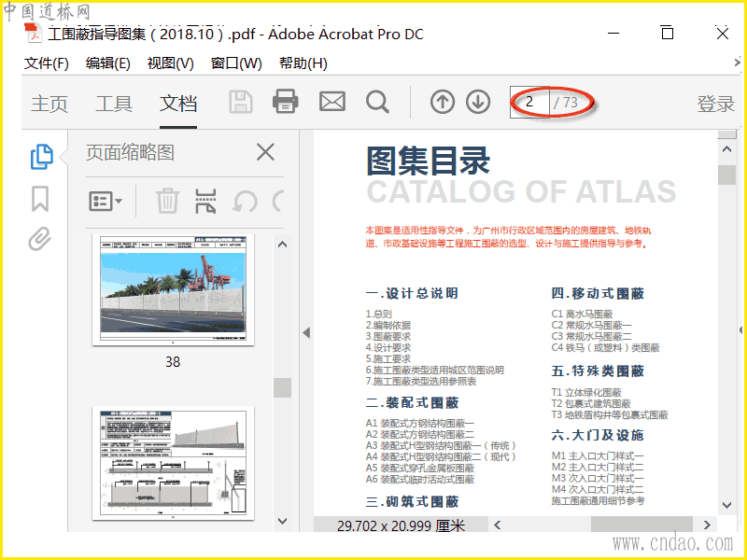Click document horizontal scroll left arrow
The height and width of the screenshot is (560, 747).
[x=498, y=525]
